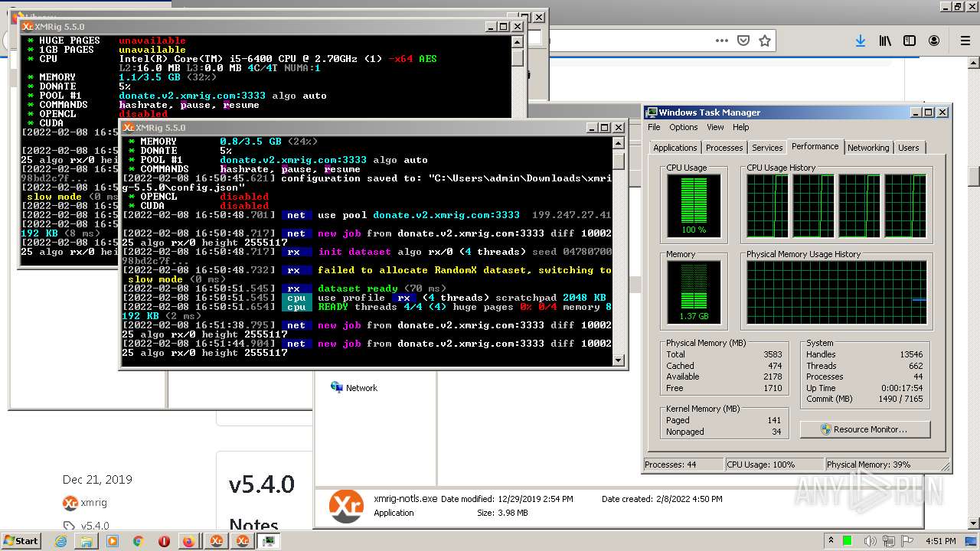Click Network item in Explorer pane
This screenshot has width=980, height=551.
pos(361,388)
